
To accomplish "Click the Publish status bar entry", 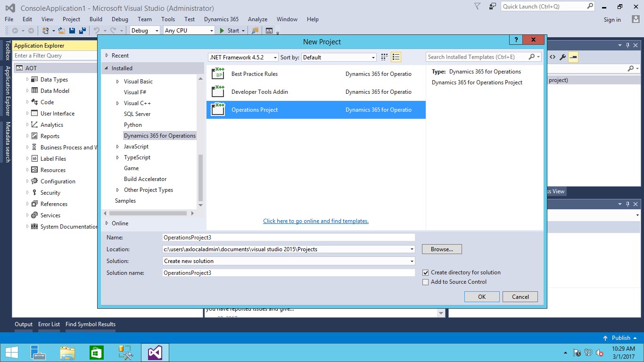I will pos(621,338).
